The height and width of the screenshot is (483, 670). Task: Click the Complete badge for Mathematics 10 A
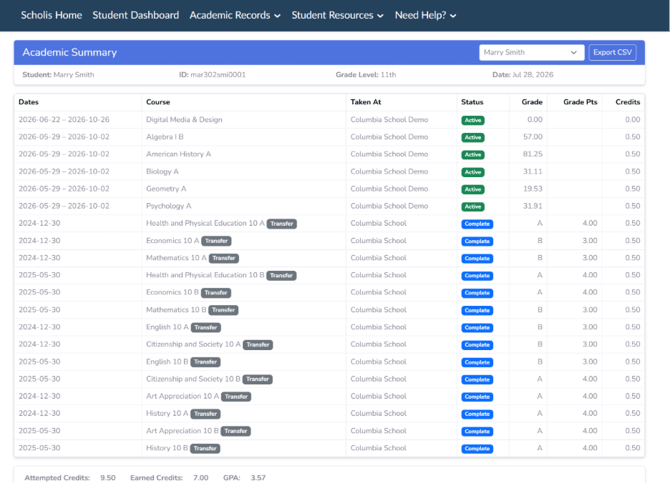(477, 259)
